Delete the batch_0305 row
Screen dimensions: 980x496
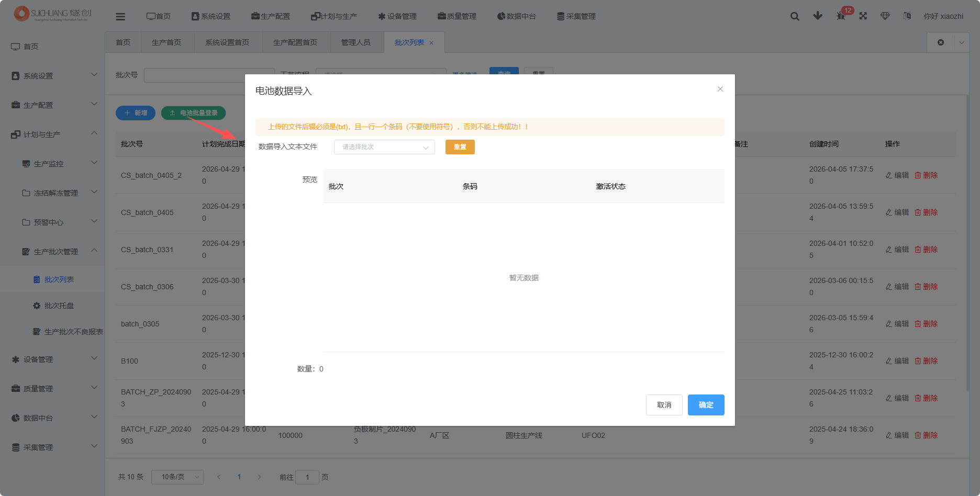click(926, 324)
